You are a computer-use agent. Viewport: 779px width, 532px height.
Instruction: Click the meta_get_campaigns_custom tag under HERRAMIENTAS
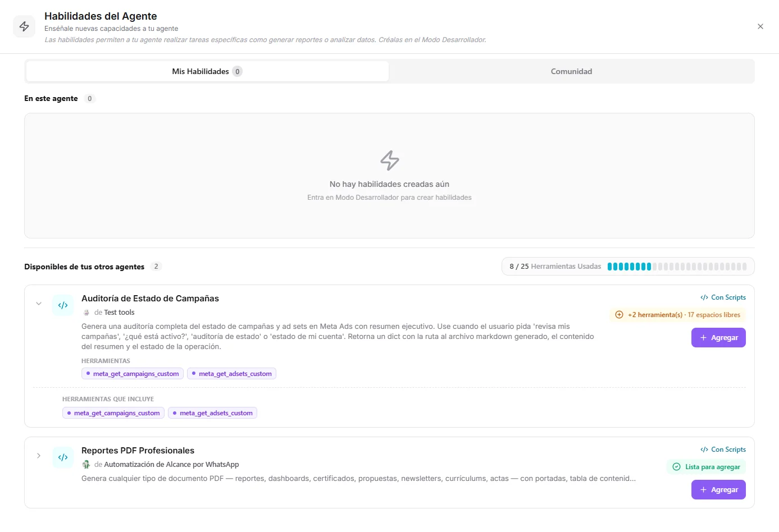click(x=133, y=374)
